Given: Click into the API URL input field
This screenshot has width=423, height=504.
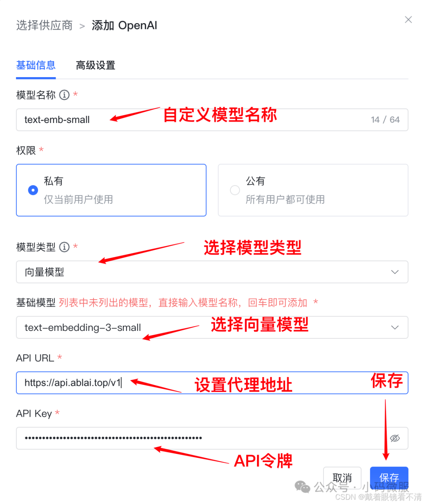Looking at the screenshot, I should click(x=212, y=383).
